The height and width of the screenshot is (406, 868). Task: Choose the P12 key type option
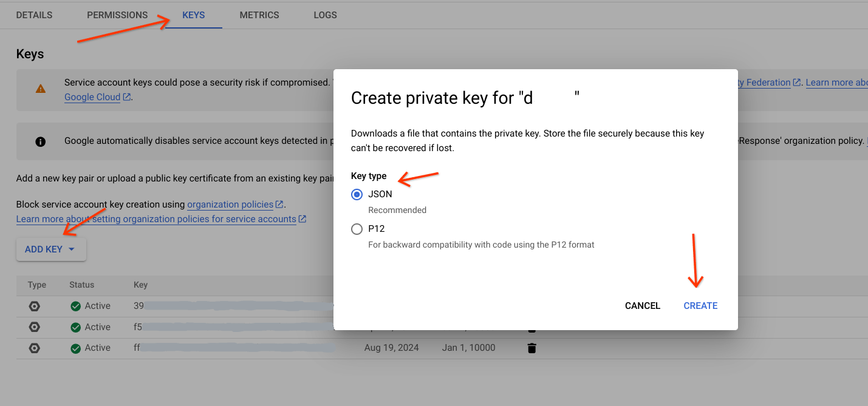(x=357, y=229)
